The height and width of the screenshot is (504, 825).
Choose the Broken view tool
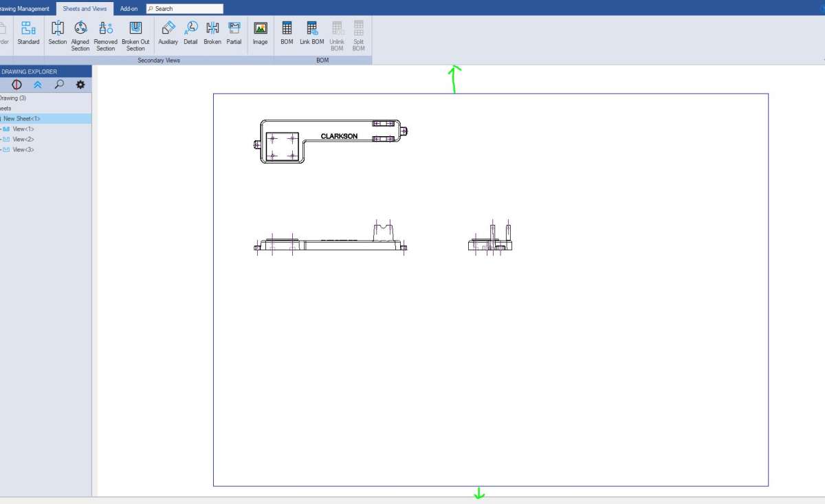[212, 33]
